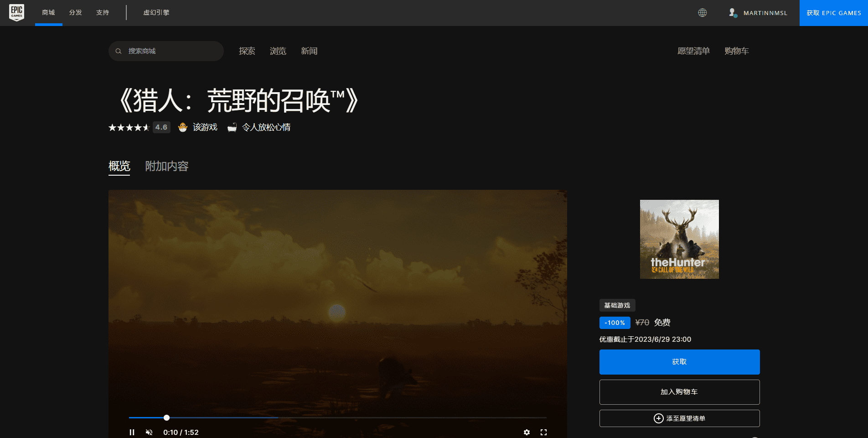This screenshot has height=438, width=868.
Task: Open the 新闻 link
Action: [x=309, y=51]
